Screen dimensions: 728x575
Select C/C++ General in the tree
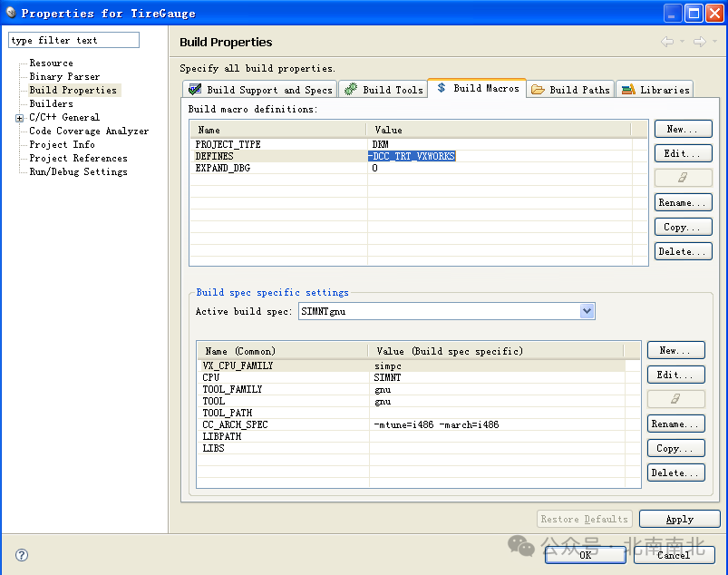(x=64, y=117)
